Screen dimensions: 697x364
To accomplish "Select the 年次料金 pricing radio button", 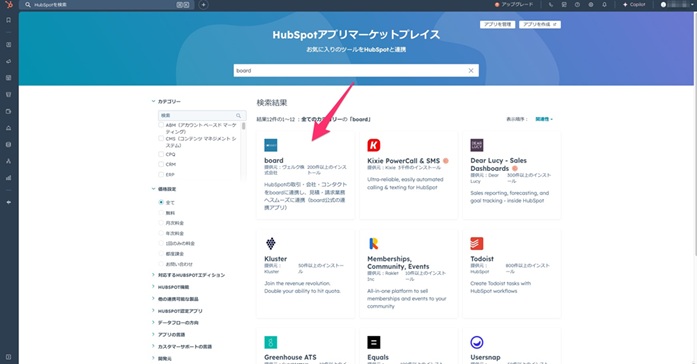I will 161,233.
